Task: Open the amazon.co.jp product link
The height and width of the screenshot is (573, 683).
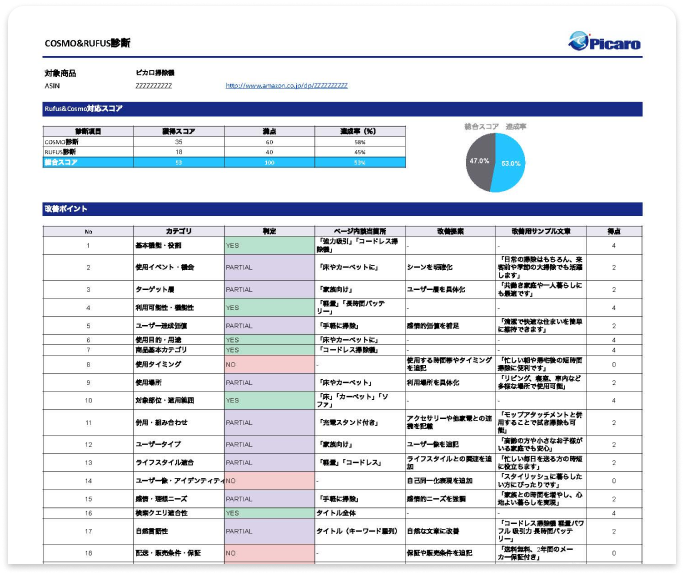Action: pos(286,85)
